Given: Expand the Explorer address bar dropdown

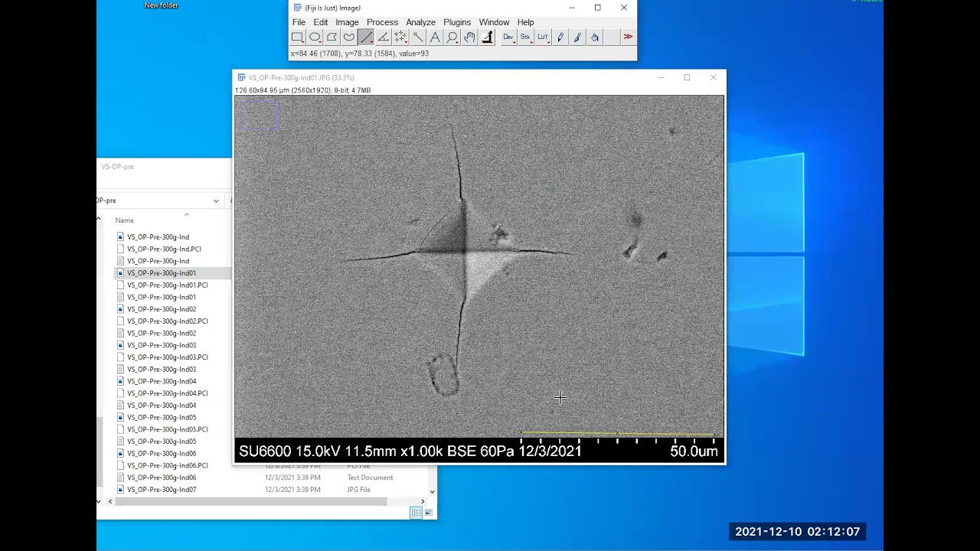Looking at the screenshot, I should click(x=216, y=201).
